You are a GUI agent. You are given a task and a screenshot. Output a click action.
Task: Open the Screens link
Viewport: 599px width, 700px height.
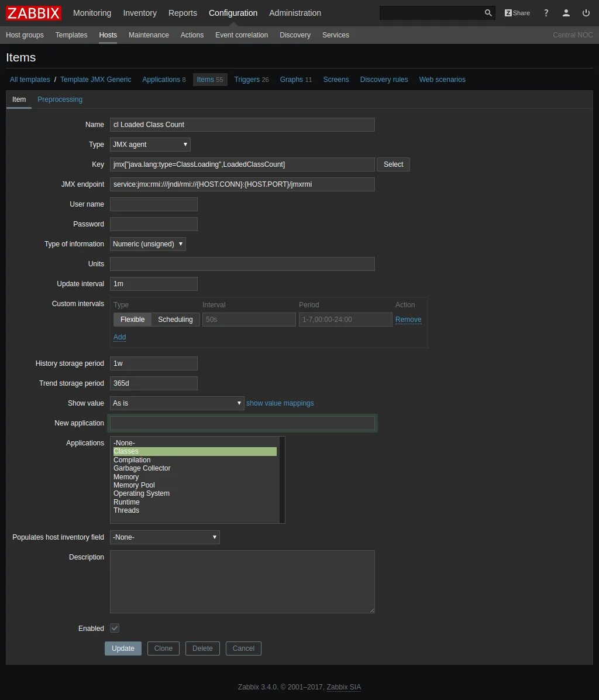tap(336, 80)
